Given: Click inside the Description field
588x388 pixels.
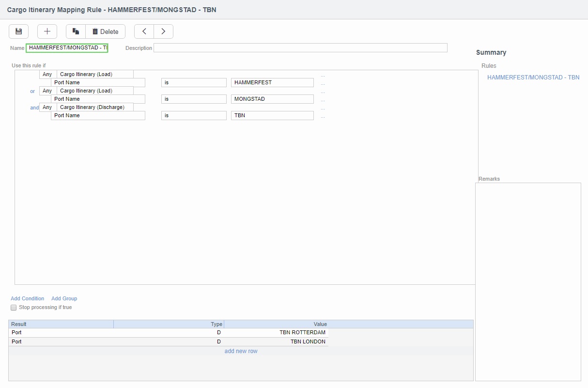Looking at the screenshot, I should [x=300, y=47].
